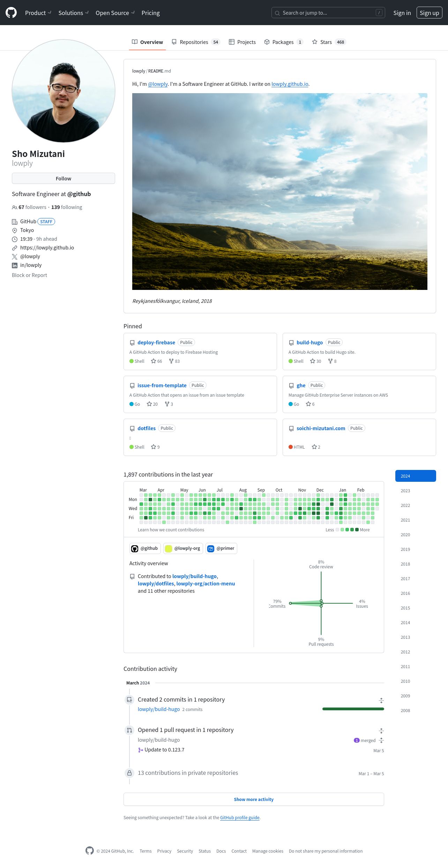Switch to the Stars tab
Screen dimensions: 448x868
[x=328, y=42]
